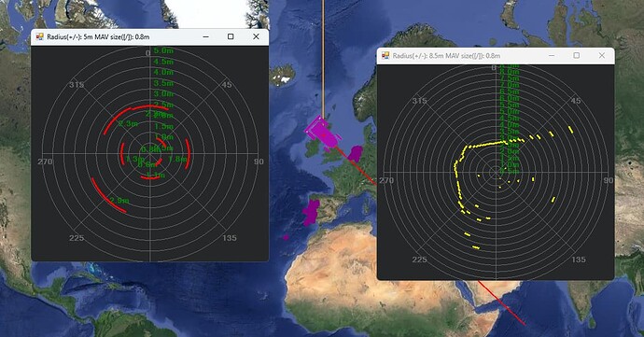Viewport: 644px width, 337px height.
Task: Click the 135 degree label in right radar
Action: pyautogui.click(x=579, y=260)
